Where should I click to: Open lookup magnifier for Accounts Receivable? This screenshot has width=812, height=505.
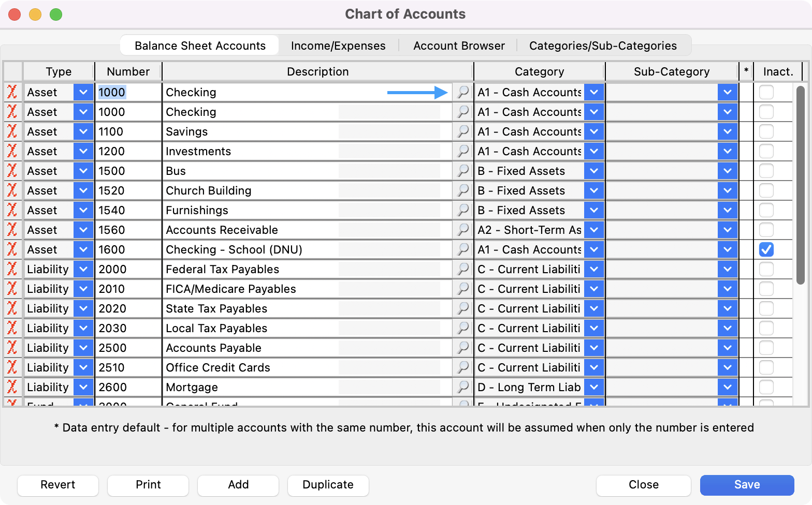point(462,230)
